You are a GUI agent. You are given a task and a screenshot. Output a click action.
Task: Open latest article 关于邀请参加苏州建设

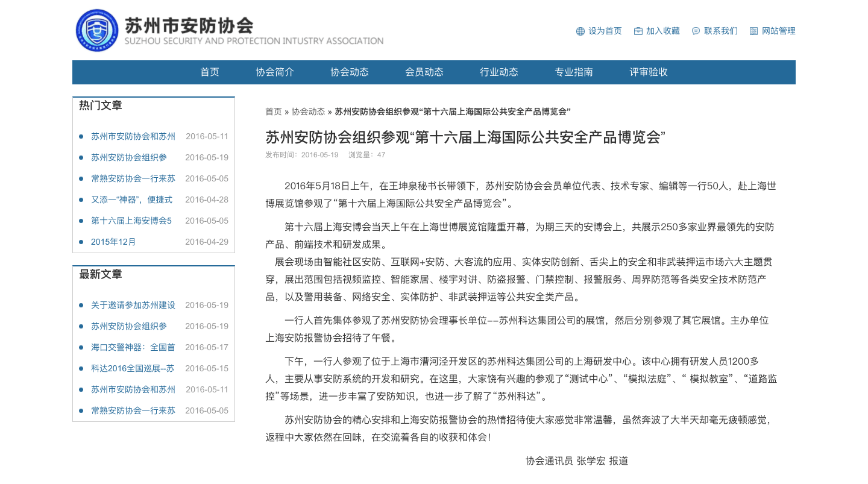(133, 305)
